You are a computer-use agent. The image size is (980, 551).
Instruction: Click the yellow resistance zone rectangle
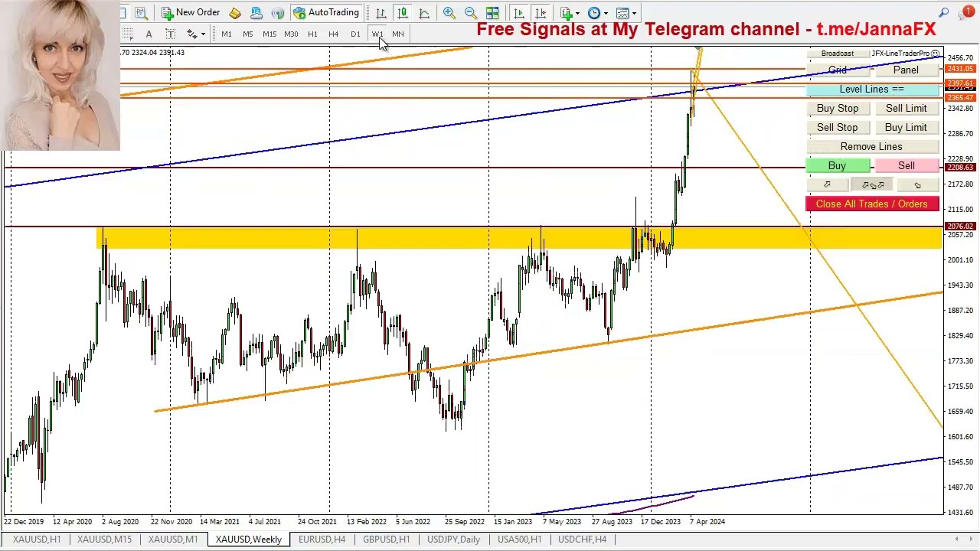click(519, 237)
